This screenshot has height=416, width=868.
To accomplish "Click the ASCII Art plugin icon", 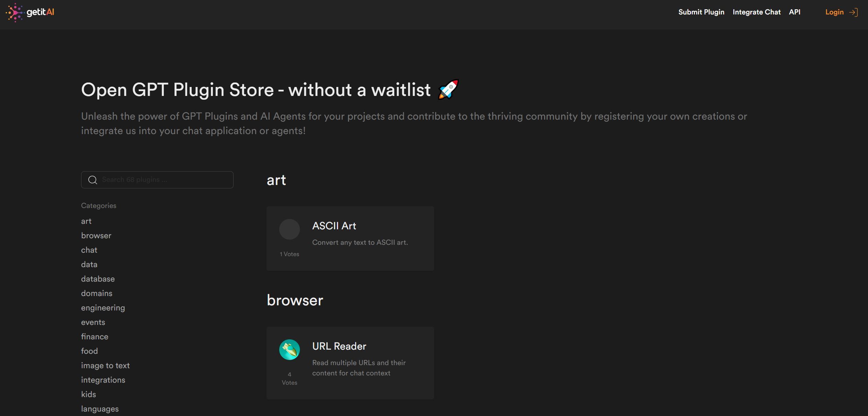I will tap(289, 229).
